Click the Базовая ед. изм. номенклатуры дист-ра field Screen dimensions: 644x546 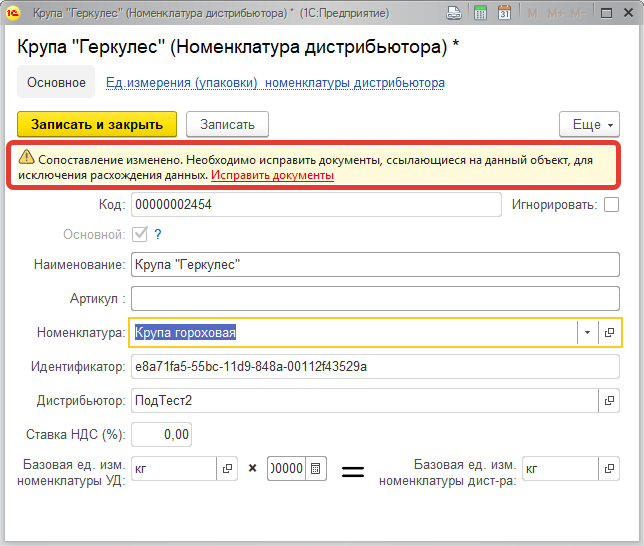pos(560,468)
